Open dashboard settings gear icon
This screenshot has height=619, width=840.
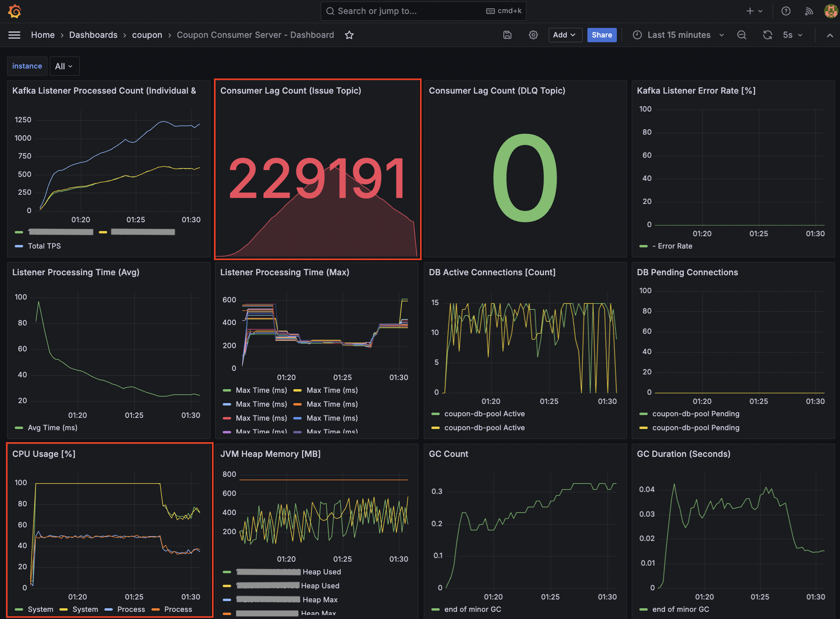pos(533,35)
